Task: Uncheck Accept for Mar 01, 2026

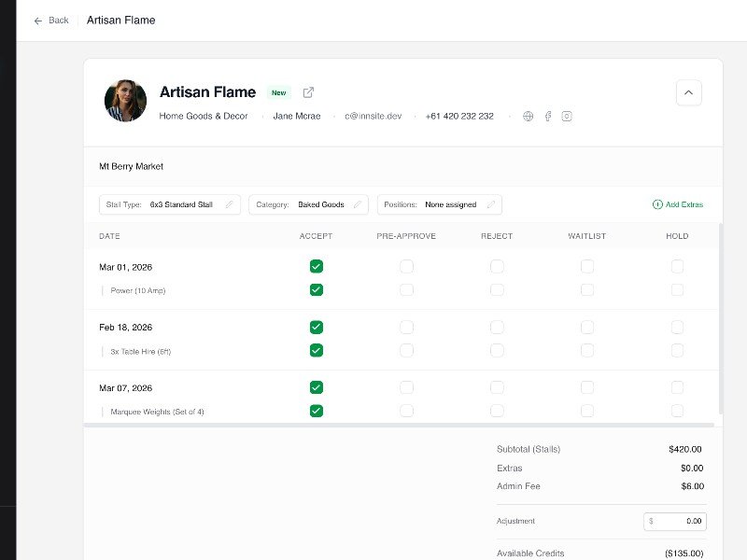Action: [317, 267]
